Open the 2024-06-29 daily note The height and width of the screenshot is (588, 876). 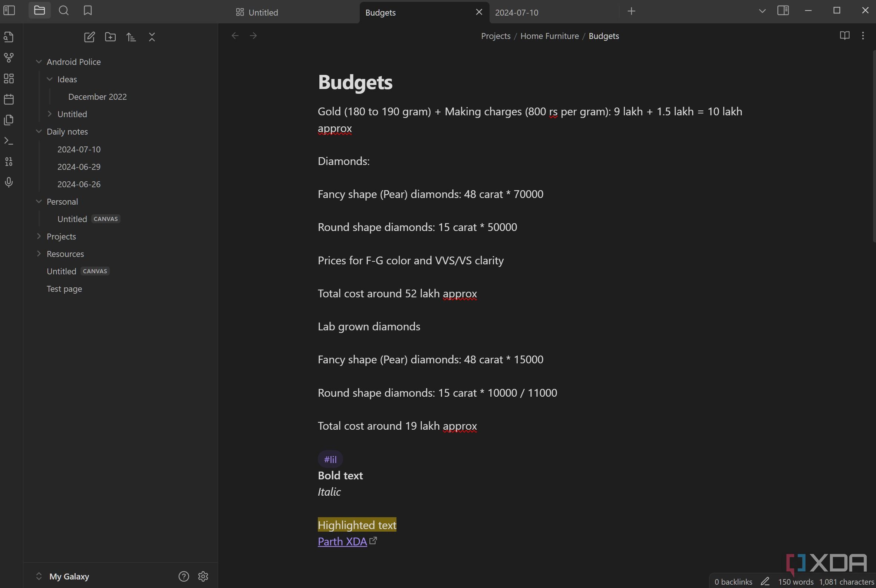[x=79, y=166]
